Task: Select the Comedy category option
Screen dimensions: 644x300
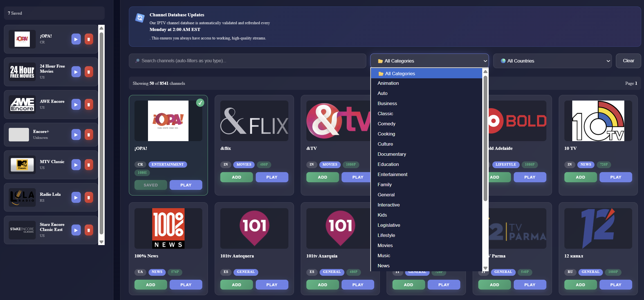Action: [x=386, y=124]
